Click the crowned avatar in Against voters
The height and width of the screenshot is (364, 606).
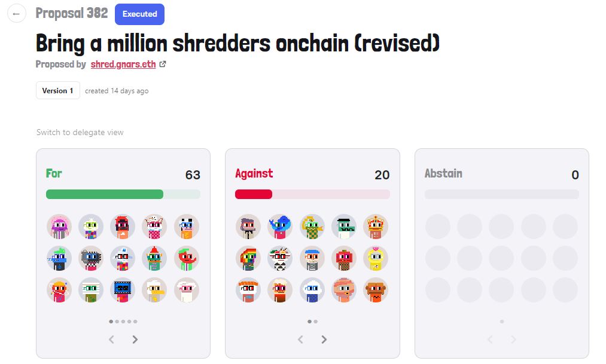(376, 227)
